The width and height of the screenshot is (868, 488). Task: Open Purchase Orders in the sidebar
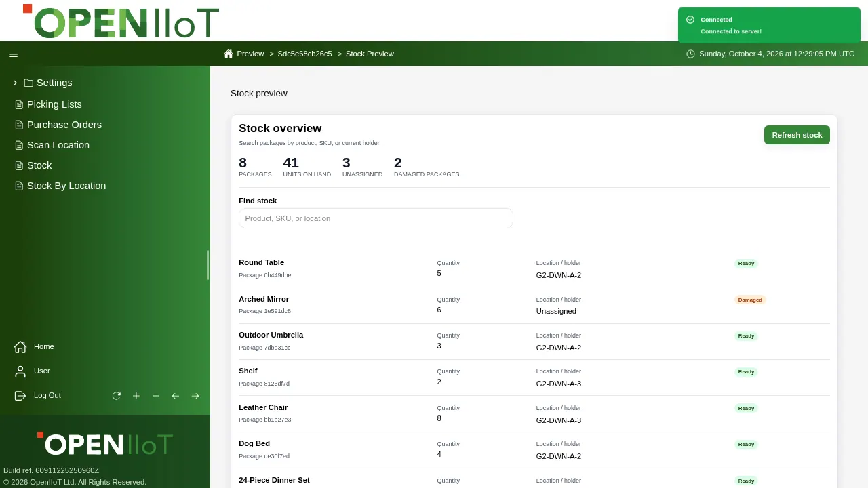[64, 125]
